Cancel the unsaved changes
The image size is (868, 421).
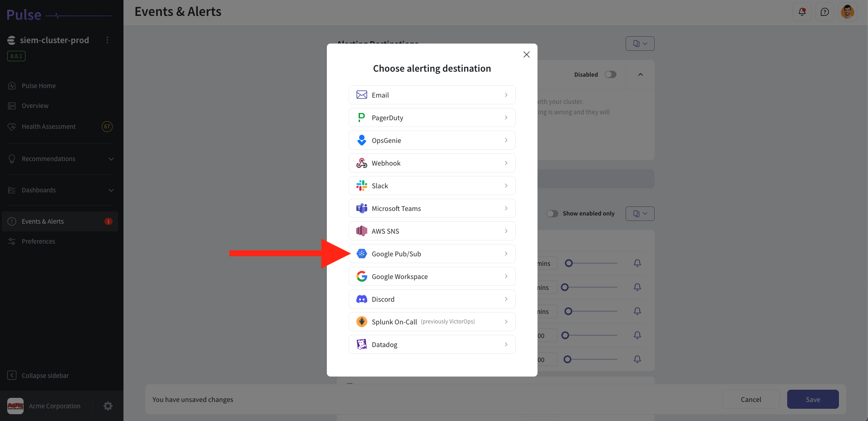(750, 399)
